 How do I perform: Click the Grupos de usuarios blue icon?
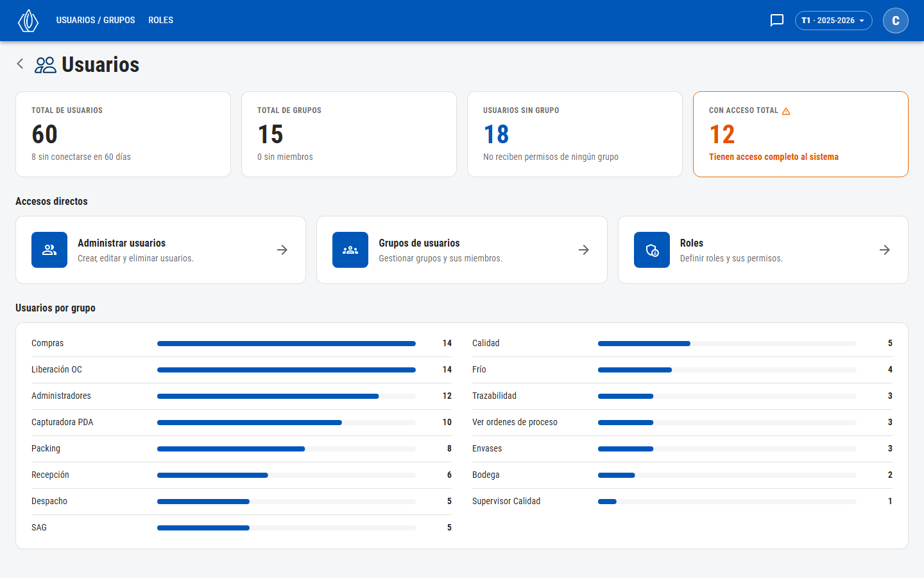coord(350,250)
